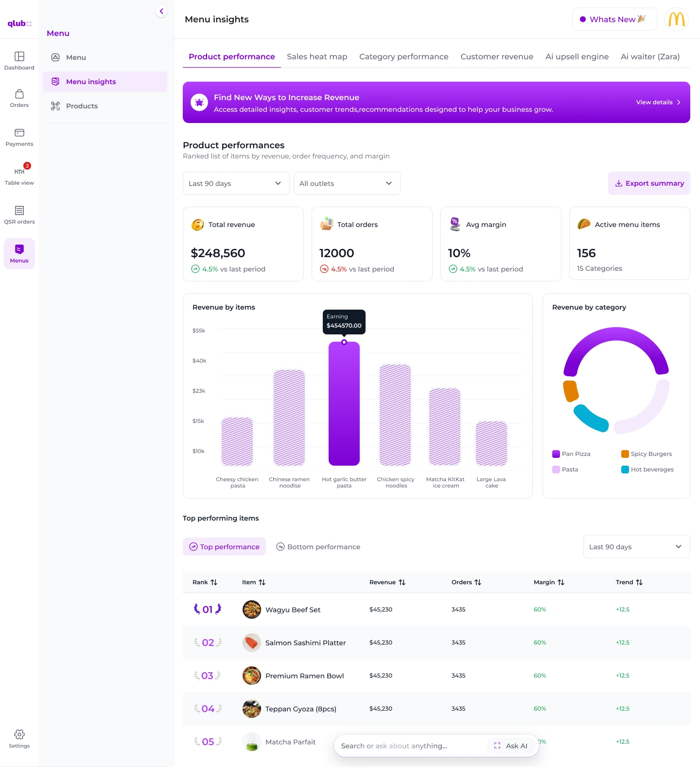Open the Ai upsell engine tab

point(577,56)
